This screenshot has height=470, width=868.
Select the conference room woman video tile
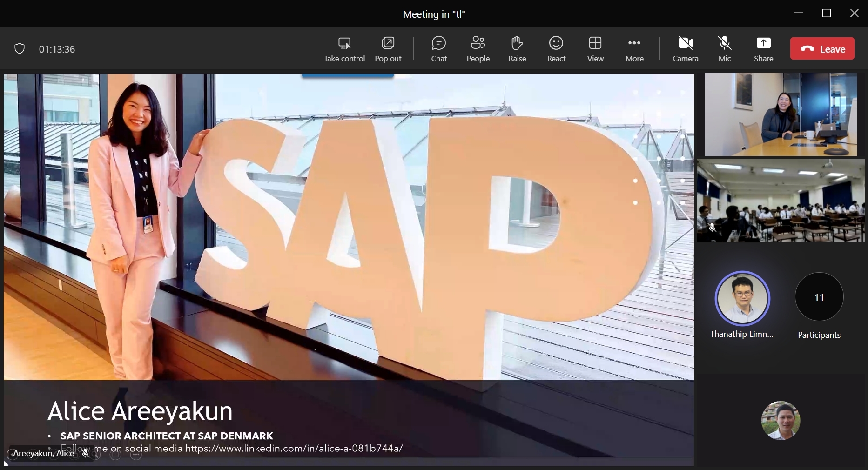point(781,114)
